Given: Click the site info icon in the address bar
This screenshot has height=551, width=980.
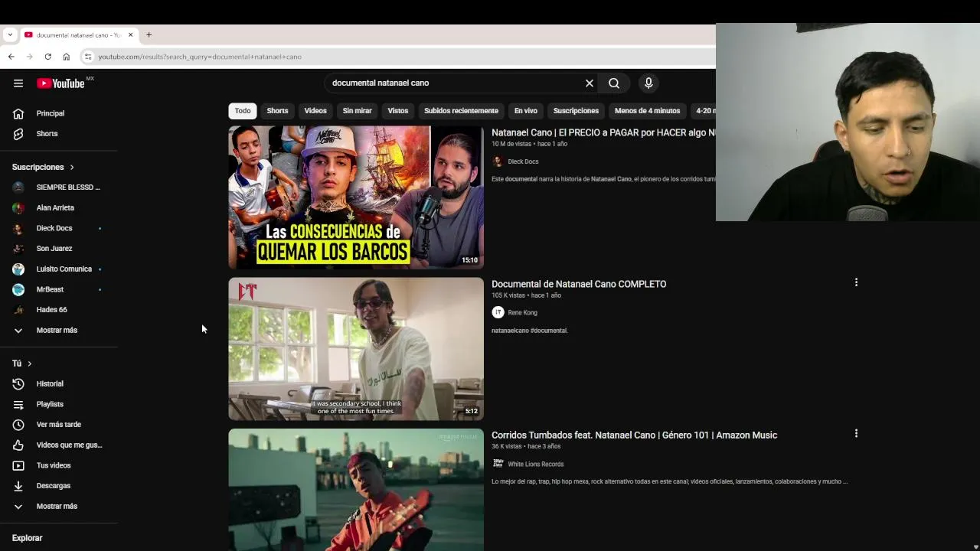Looking at the screenshot, I should tap(88, 57).
